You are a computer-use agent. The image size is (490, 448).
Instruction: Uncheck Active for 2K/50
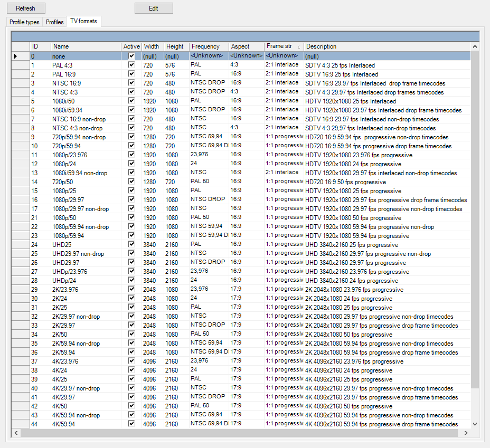coord(131,334)
